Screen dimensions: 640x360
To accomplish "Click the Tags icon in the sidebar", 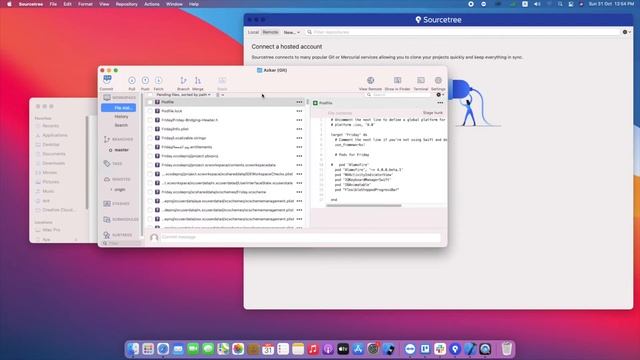I will point(107,163).
